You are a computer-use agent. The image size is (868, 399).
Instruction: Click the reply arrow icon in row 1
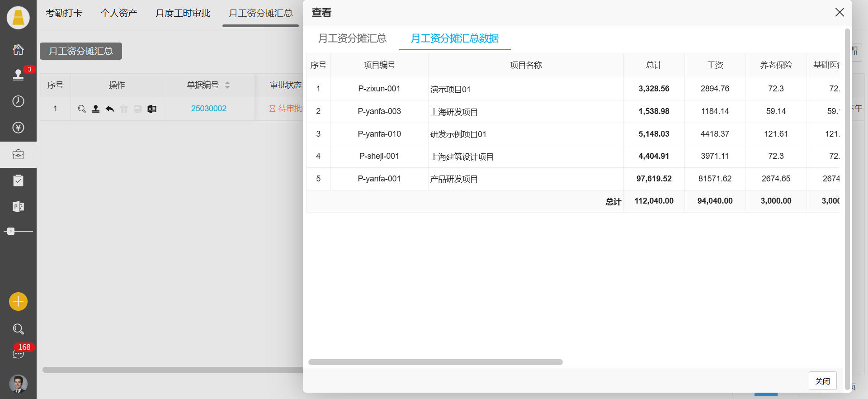tap(110, 109)
